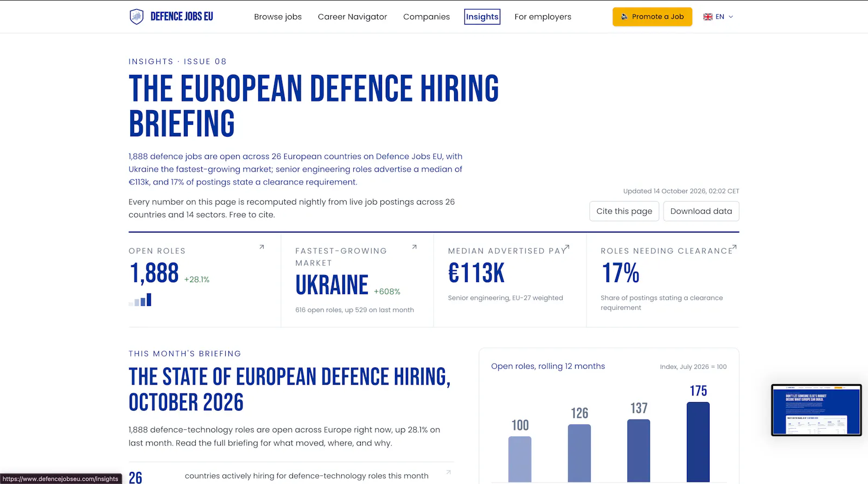
Task: Click the DEFENCE JOBS EU wordmark
Action: 182,17
